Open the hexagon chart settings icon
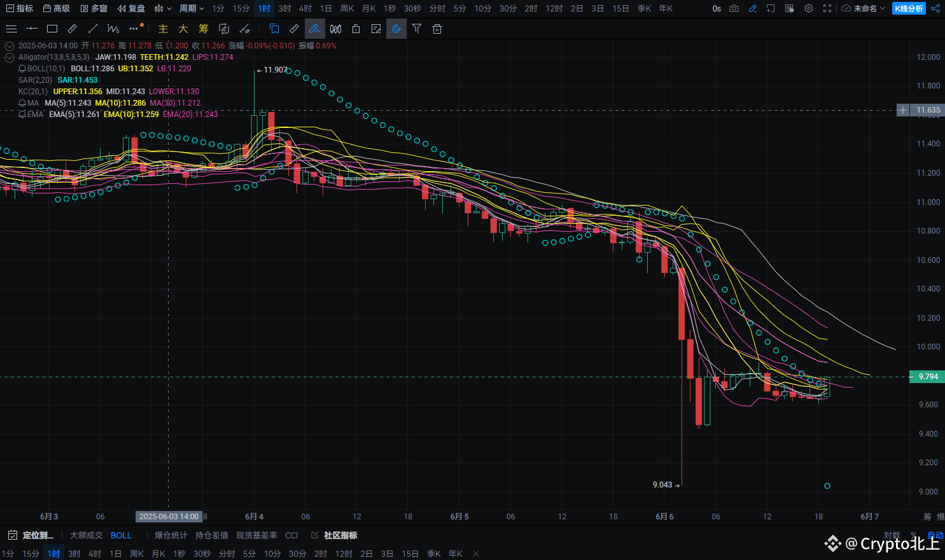 coord(809,8)
